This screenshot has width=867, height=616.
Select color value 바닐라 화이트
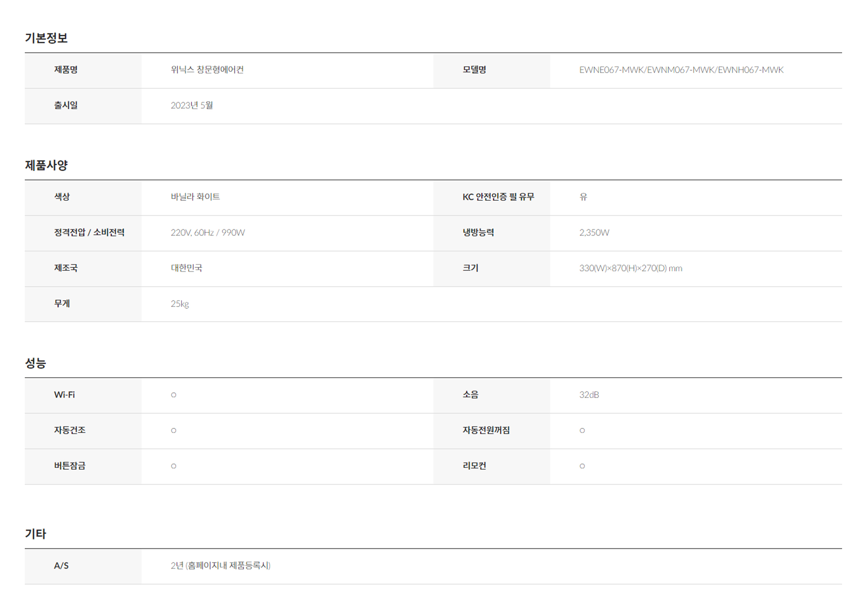[x=195, y=197]
